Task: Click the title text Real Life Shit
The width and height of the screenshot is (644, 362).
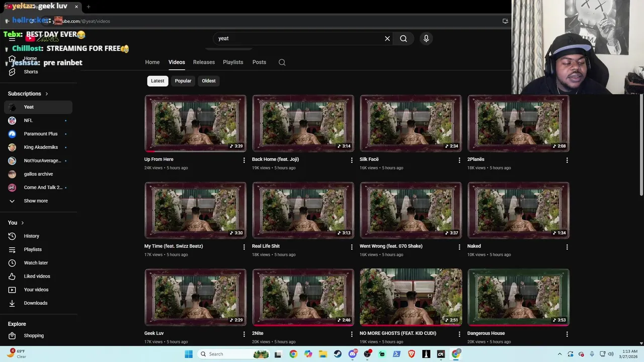Action: [x=266, y=246]
